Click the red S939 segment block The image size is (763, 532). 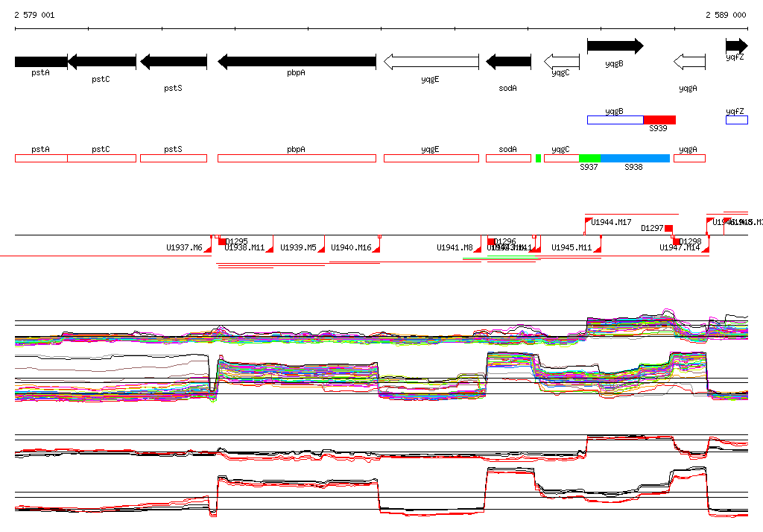659,120
